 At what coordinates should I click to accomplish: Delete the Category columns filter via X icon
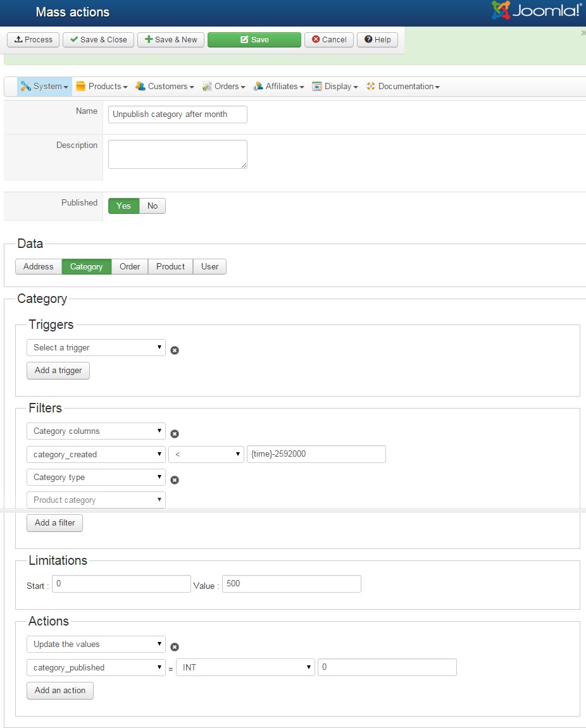coord(175,434)
